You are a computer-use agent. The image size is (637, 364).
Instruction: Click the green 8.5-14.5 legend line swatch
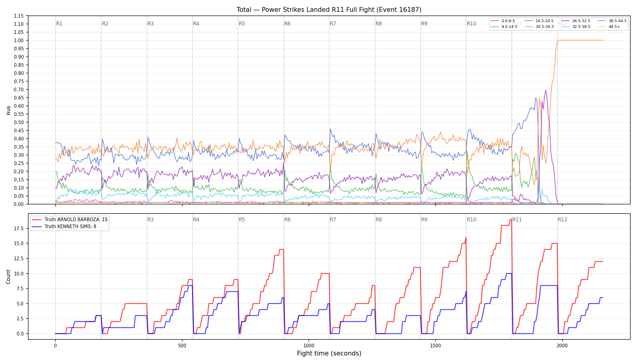(x=495, y=27)
